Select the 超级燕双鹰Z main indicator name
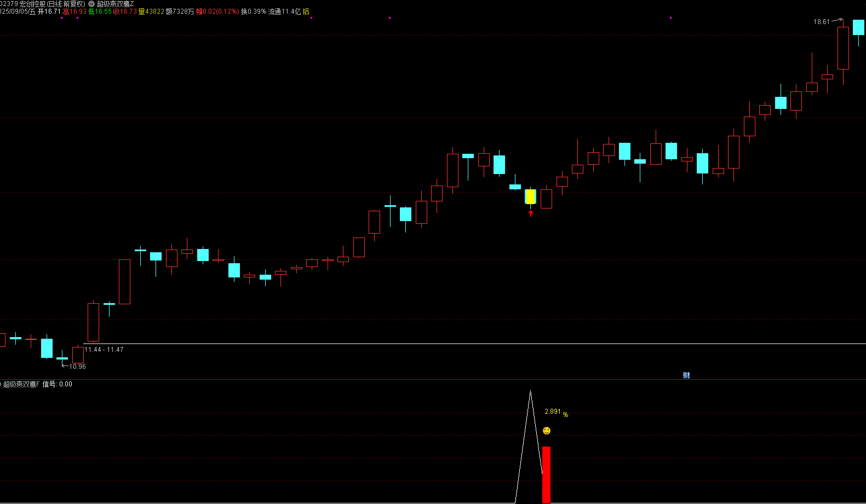 click(116, 4)
